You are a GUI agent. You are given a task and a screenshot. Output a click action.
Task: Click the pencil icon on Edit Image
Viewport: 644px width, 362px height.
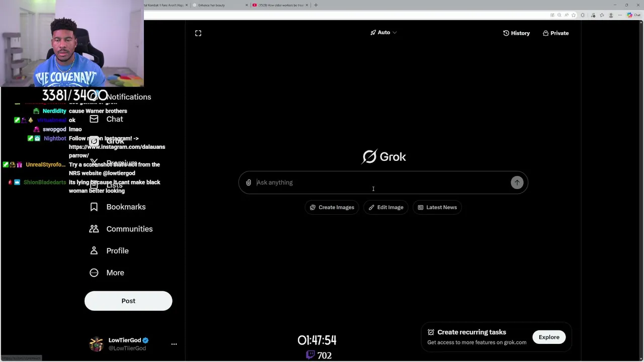pos(371,207)
